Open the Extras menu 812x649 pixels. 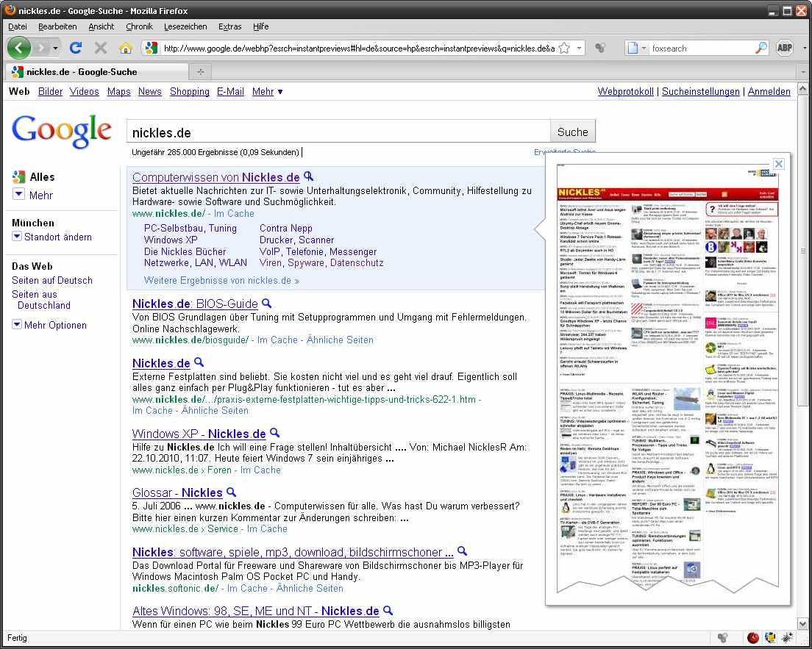pos(230,26)
